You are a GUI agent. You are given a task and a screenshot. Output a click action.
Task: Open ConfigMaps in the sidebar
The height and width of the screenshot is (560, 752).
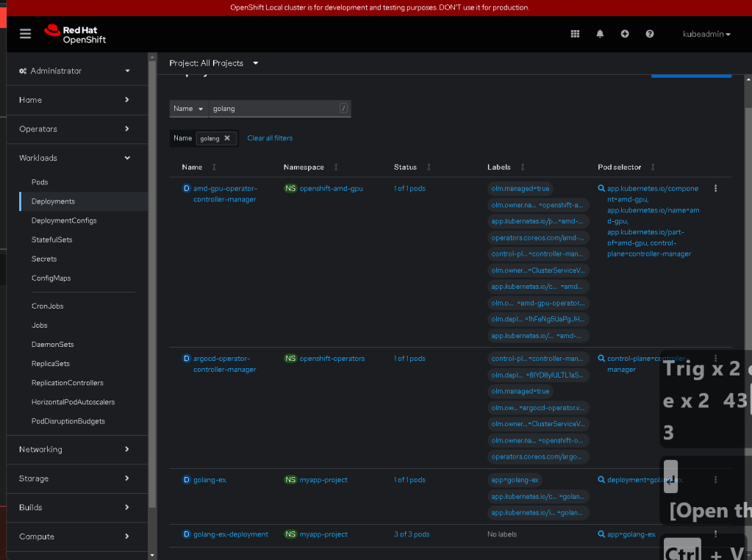[51, 278]
